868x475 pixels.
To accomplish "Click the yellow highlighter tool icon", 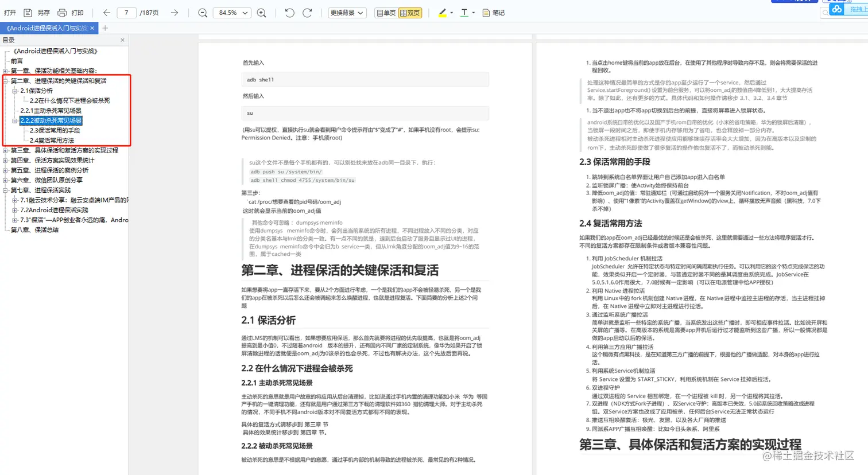I will pos(442,13).
